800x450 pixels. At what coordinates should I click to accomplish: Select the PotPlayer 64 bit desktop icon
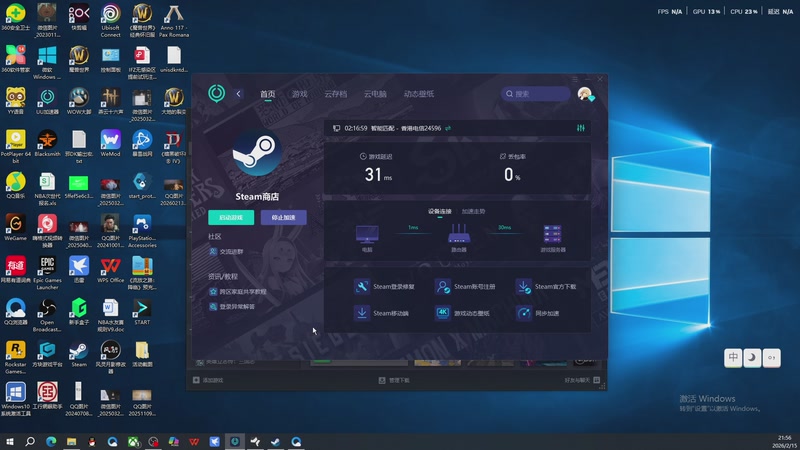15,147
